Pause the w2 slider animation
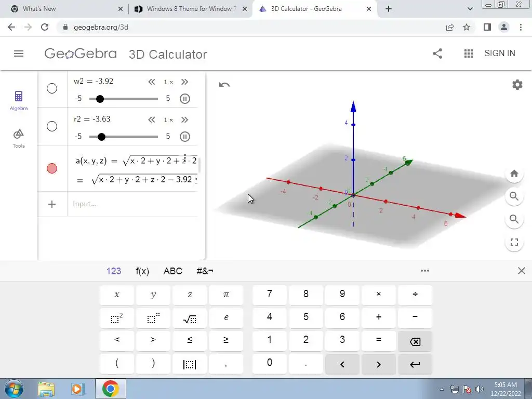532x399 pixels. (184, 99)
